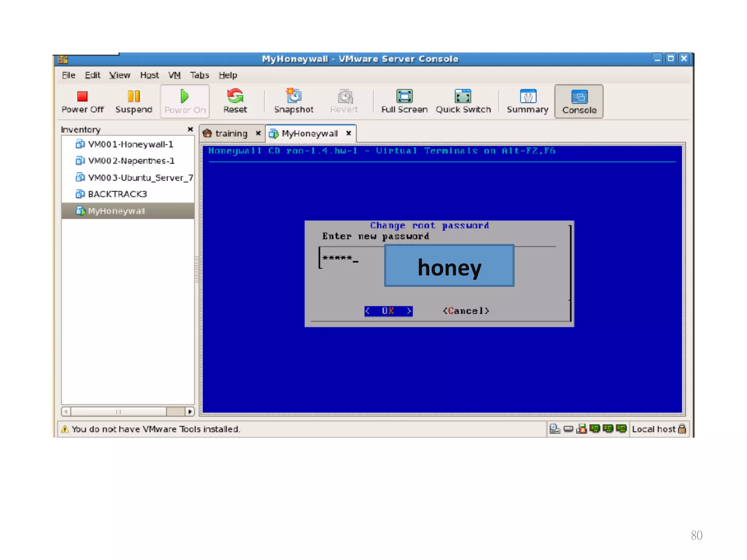Close the training tab
The width and height of the screenshot is (747, 560).
point(258,133)
